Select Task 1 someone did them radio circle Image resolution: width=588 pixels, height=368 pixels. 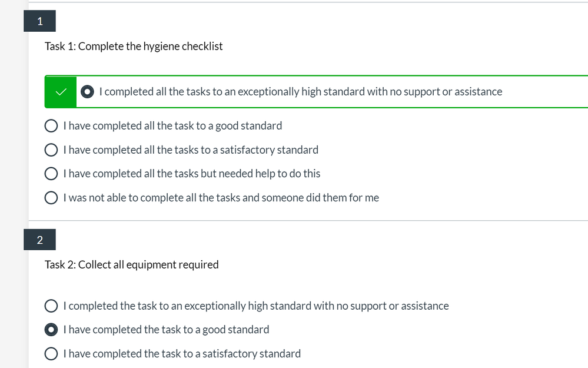(x=51, y=198)
